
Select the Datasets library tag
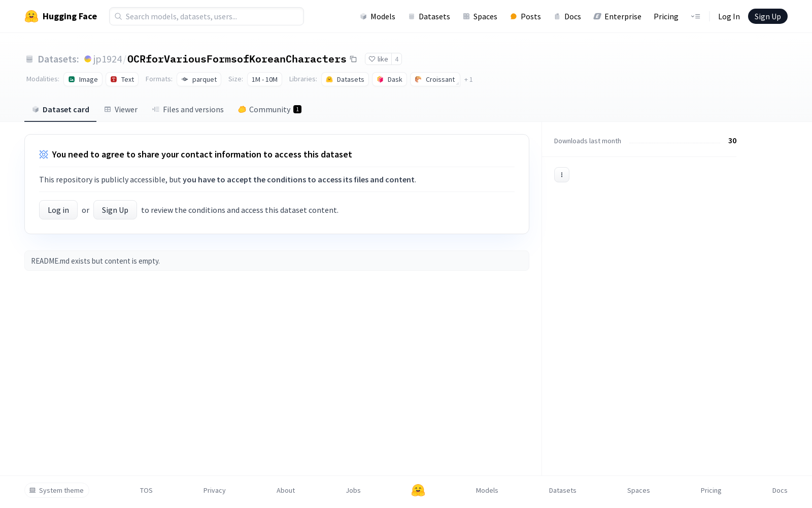click(x=345, y=79)
